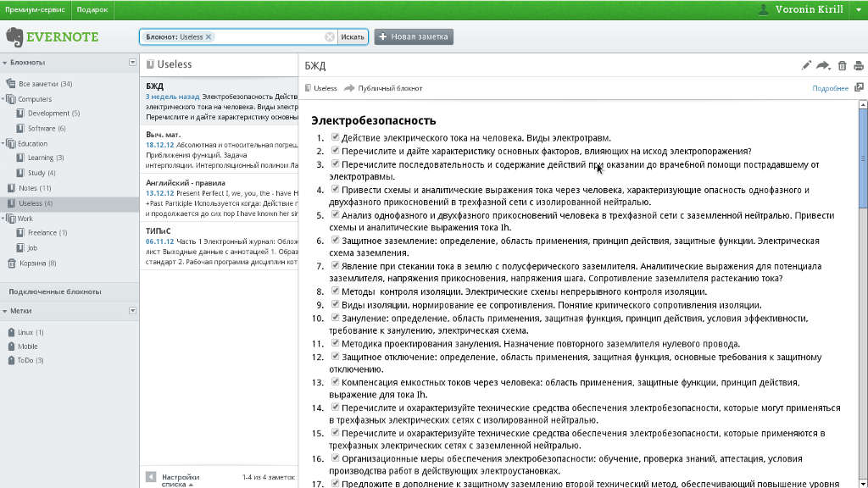868x488 pixels.
Task: Click the scrollbar up arrow at top
Action: (x=863, y=104)
